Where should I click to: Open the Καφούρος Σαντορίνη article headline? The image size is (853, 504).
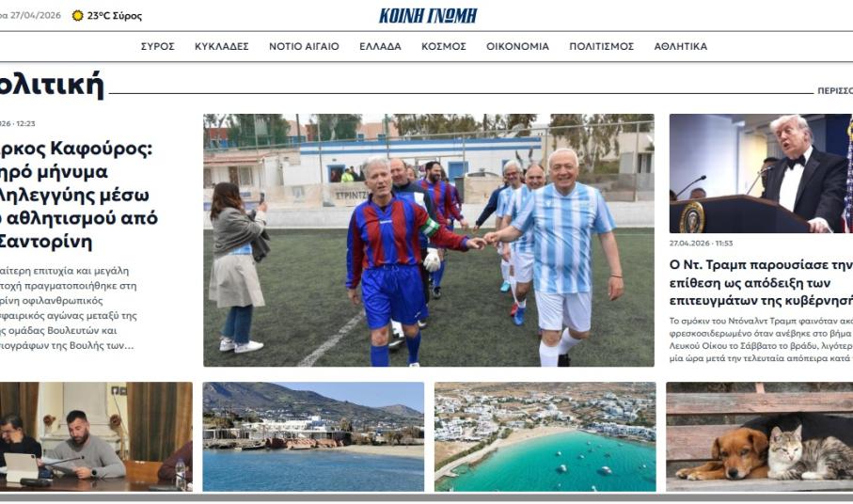(78, 195)
